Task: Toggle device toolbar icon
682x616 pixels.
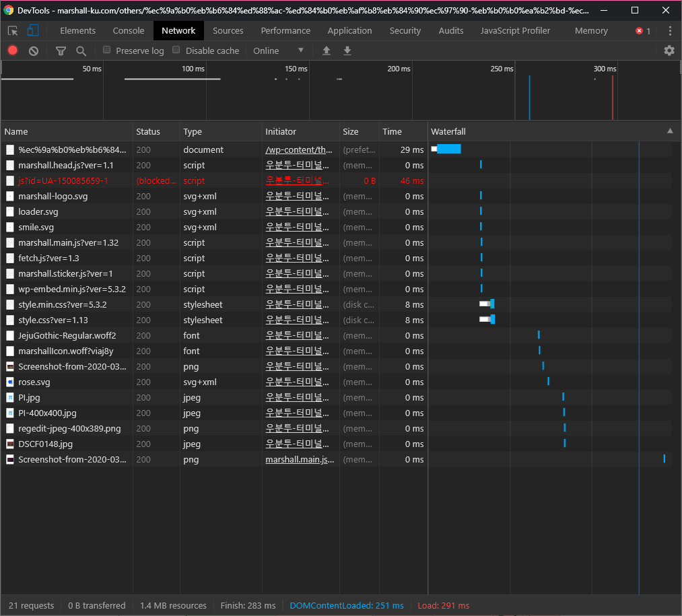Action: coord(33,30)
